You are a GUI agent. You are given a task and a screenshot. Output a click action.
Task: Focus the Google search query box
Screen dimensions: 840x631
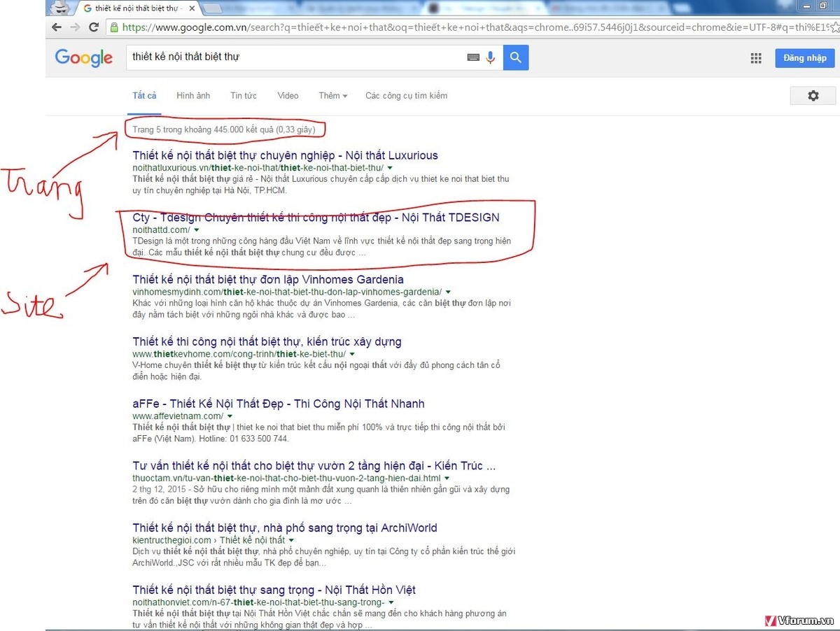(x=294, y=57)
